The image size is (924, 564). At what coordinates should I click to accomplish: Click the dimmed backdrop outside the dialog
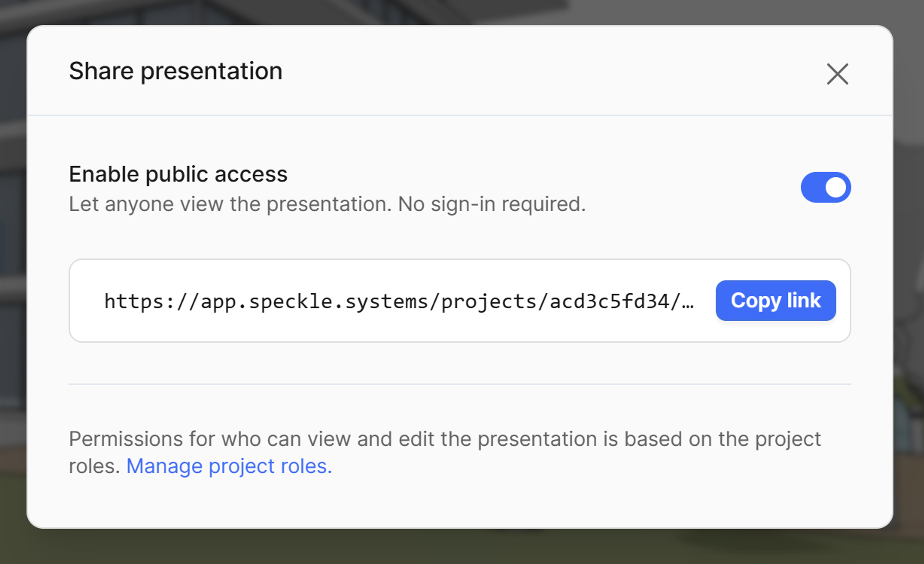pyautogui.click(x=461, y=548)
